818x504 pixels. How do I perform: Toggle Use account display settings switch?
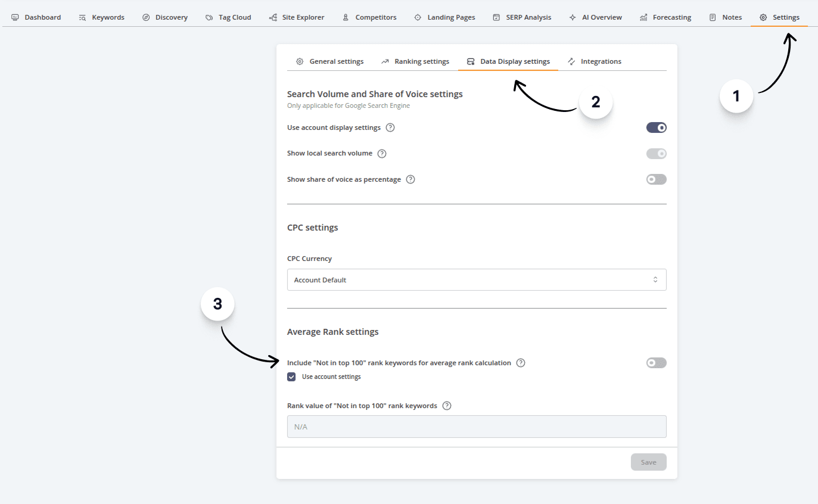(657, 127)
